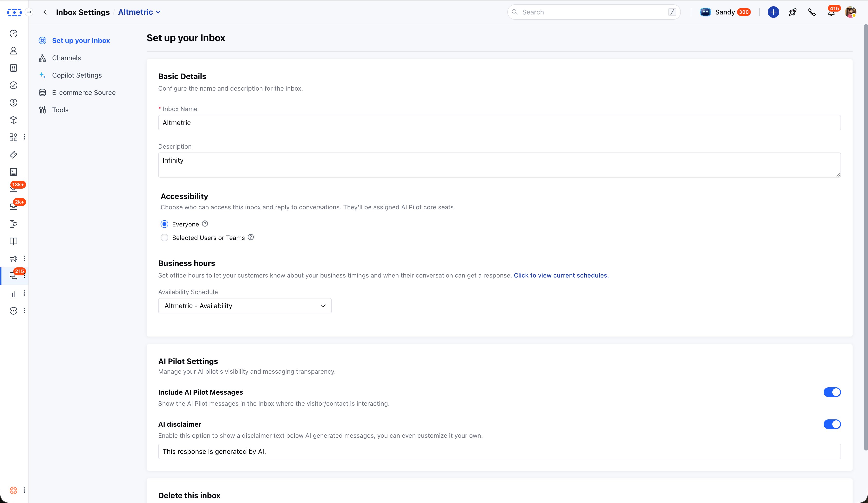Viewport: 868px width, 503px height.
Task: Select Set up your Inbox menu item
Action: (x=74, y=41)
